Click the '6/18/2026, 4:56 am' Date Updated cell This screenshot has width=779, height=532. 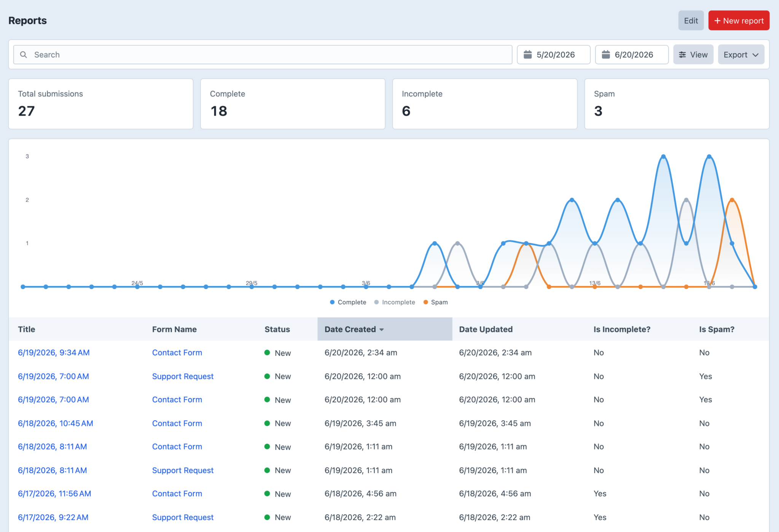(x=495, y=494)
